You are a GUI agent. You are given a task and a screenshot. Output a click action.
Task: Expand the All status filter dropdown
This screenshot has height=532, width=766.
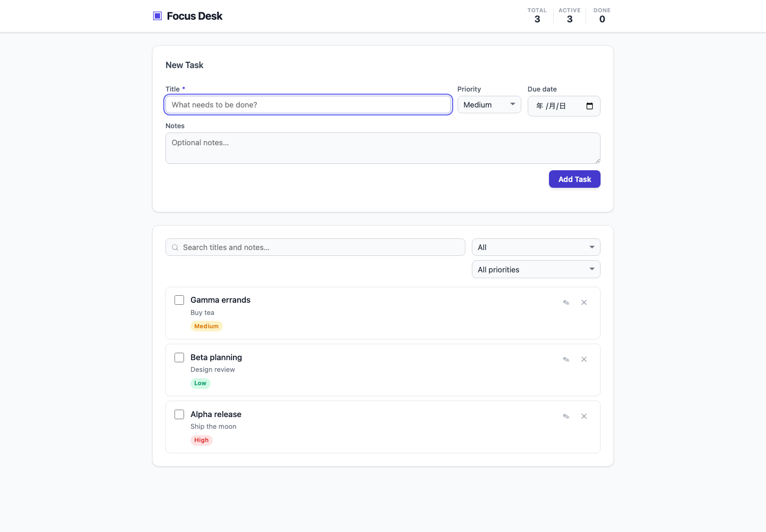536,247
